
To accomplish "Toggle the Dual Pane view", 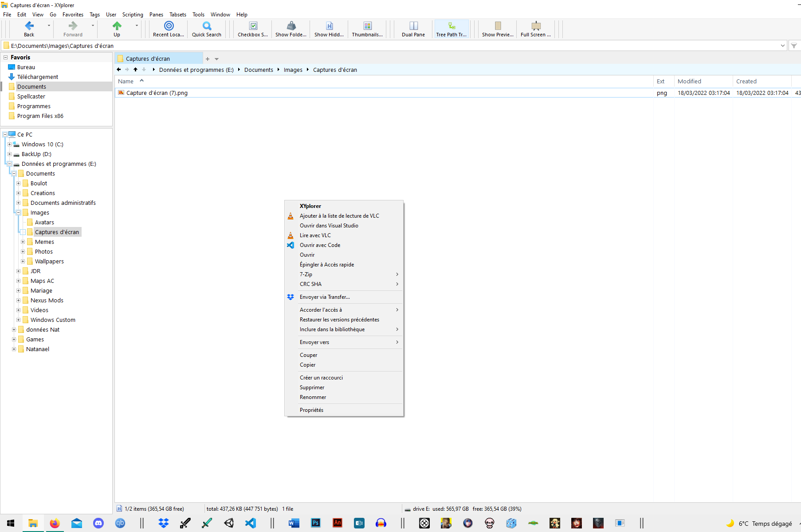I will click(x=413, y=26).
